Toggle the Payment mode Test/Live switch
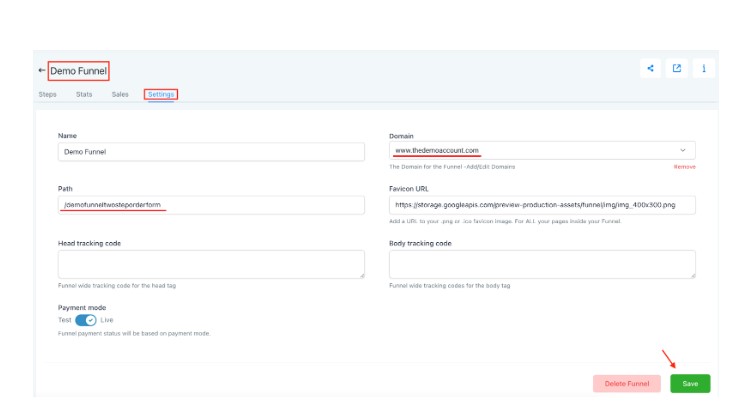The height and width of the screenshot is (419, 754). [86, 320]
